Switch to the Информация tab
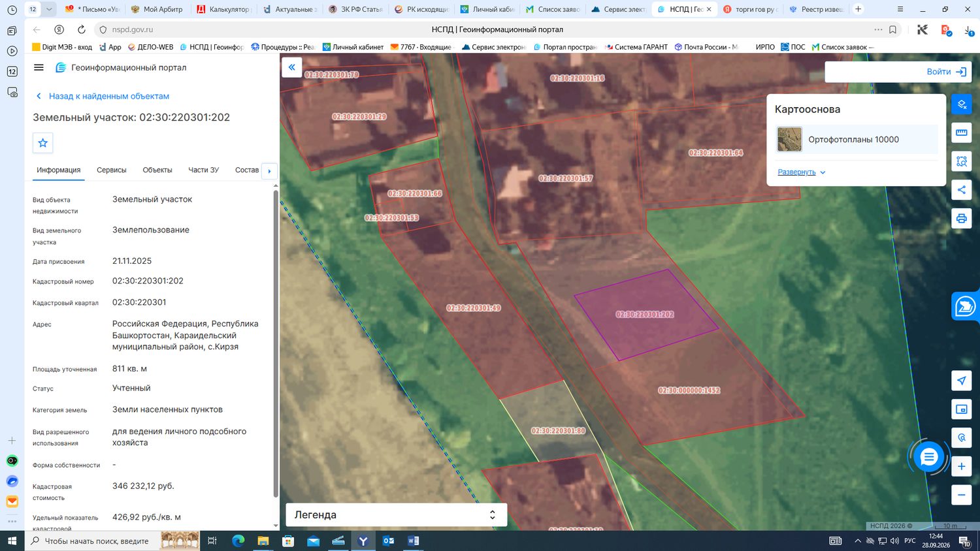Screen dimensions: 980x551 point(59,170)
